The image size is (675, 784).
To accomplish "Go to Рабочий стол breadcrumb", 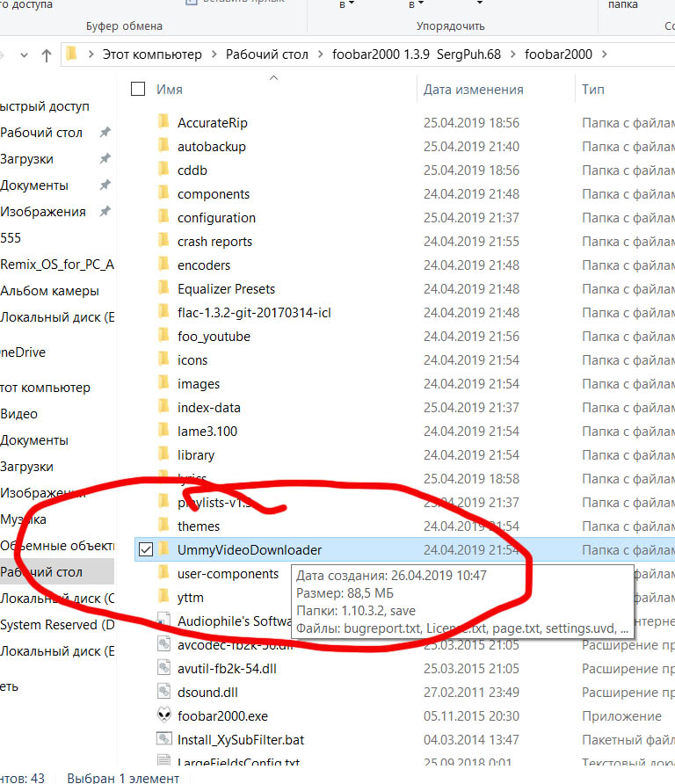I will pos(266,54).
